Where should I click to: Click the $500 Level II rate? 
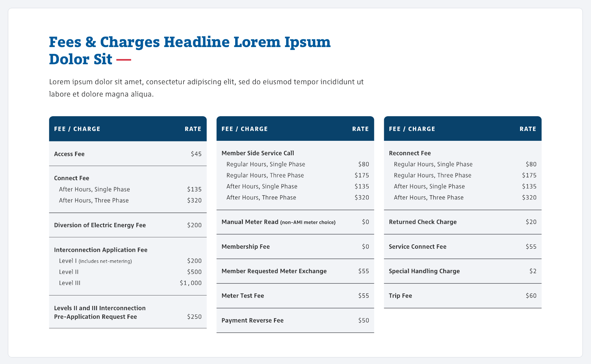coord(194,272)
